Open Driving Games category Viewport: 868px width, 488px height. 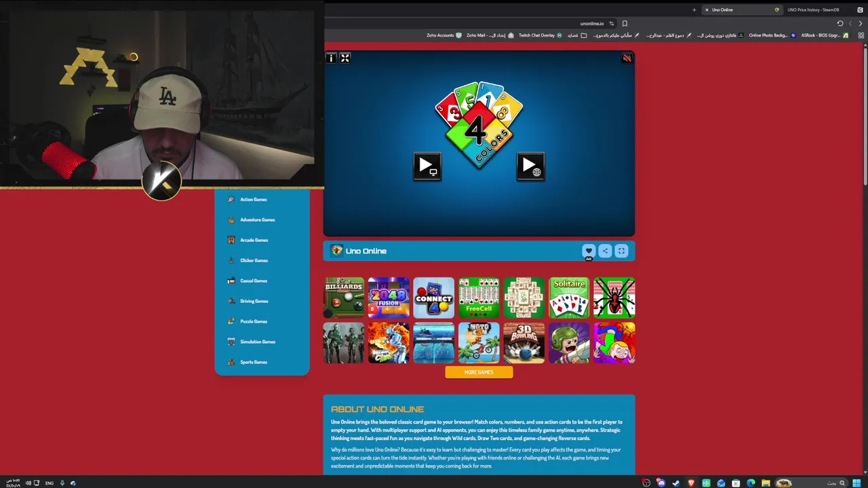pos(254,301)
